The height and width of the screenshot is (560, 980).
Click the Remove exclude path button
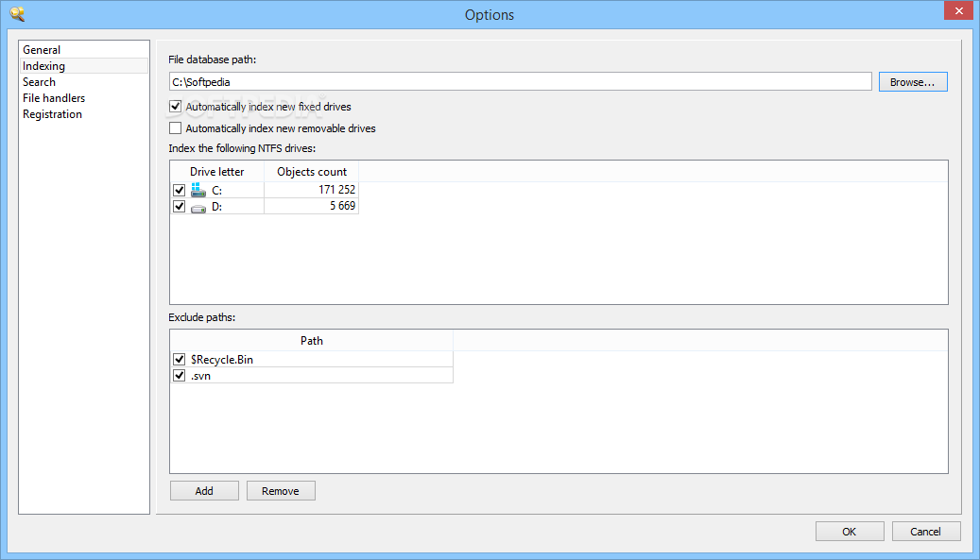pos(281,491)
